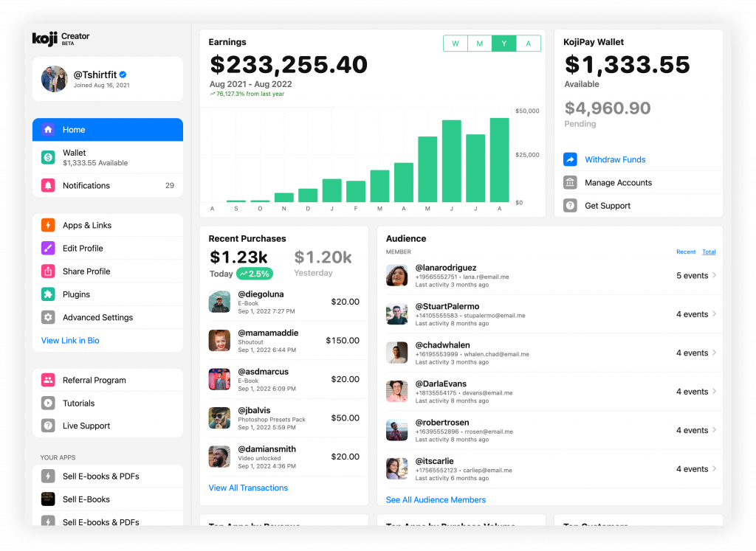Click the Plugins puzzle icon
The image size is (756, 551).
click(x=48, y=294)
